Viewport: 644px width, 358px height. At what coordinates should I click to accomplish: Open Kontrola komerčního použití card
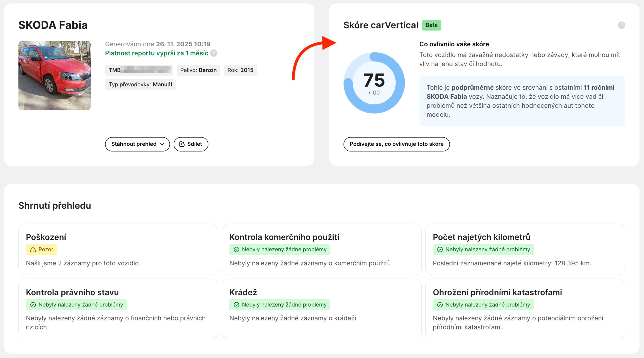click(322, 249)
